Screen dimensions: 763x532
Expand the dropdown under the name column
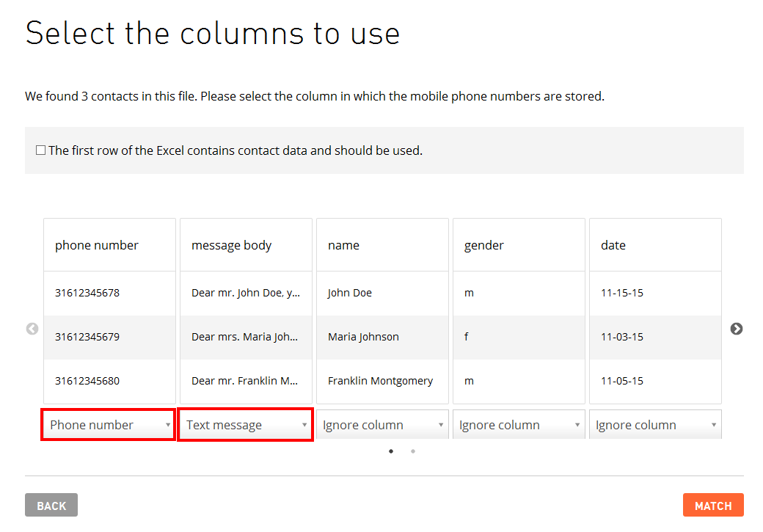tap(381, 425)
